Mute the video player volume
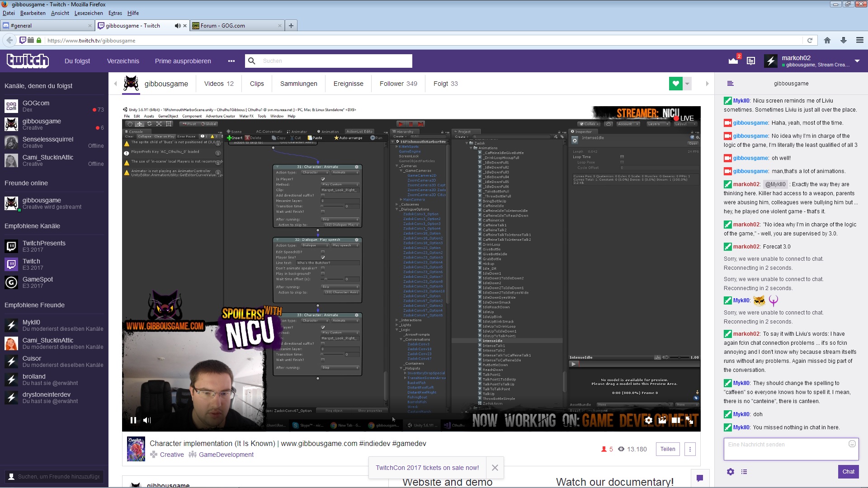Viewport: 868px width, 488px height. click(147, 420)
